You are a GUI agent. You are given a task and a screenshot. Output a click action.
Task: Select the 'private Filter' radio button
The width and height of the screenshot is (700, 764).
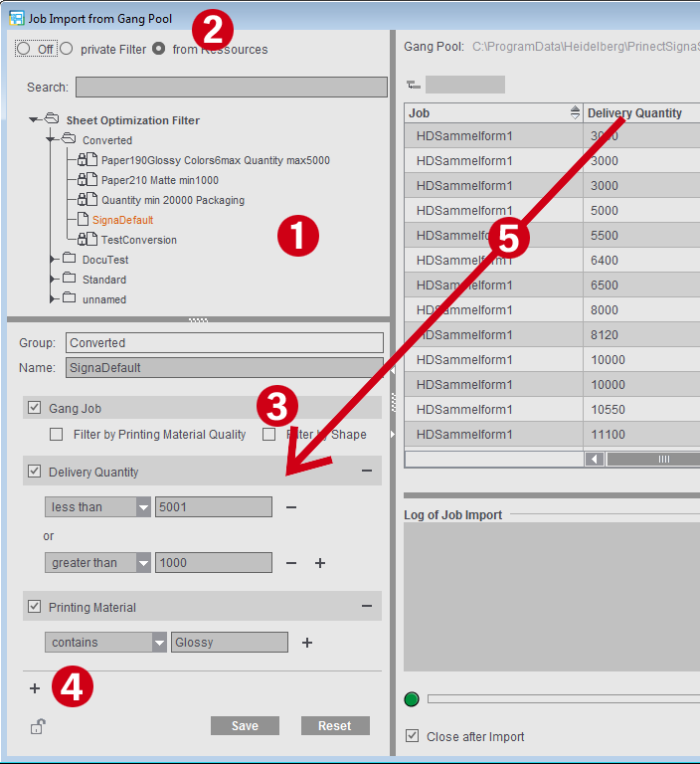tap(67, 49)
